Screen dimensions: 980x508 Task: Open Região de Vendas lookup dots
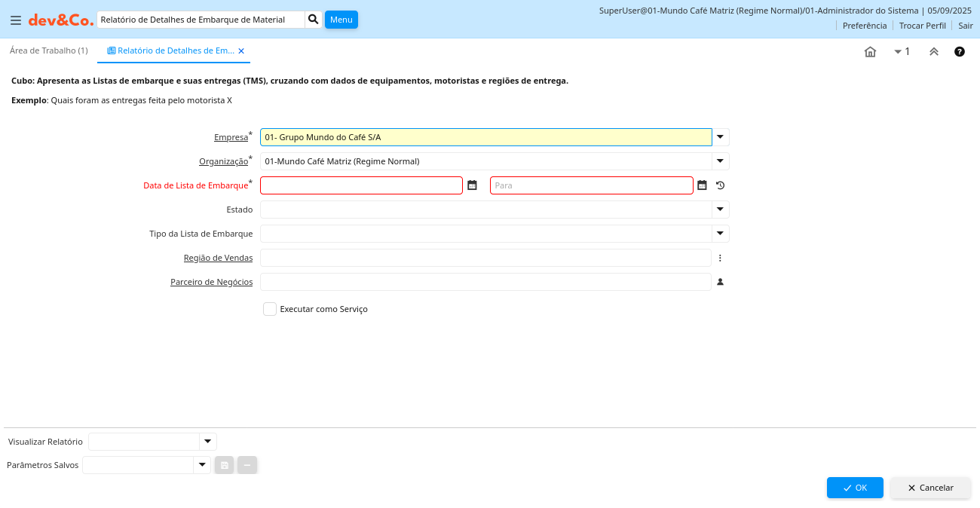[720, 258]
